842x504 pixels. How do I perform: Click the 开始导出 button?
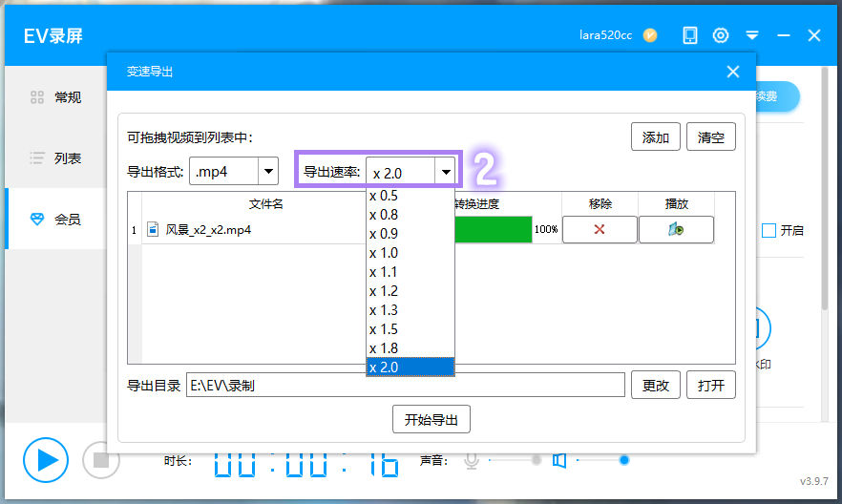click(432, 419)
